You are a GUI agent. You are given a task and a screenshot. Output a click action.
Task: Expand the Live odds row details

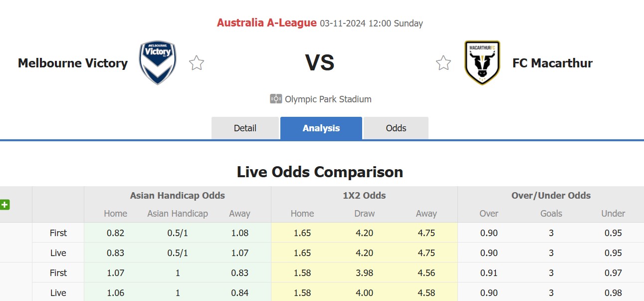pyautogui.click(x=58, y=253)
